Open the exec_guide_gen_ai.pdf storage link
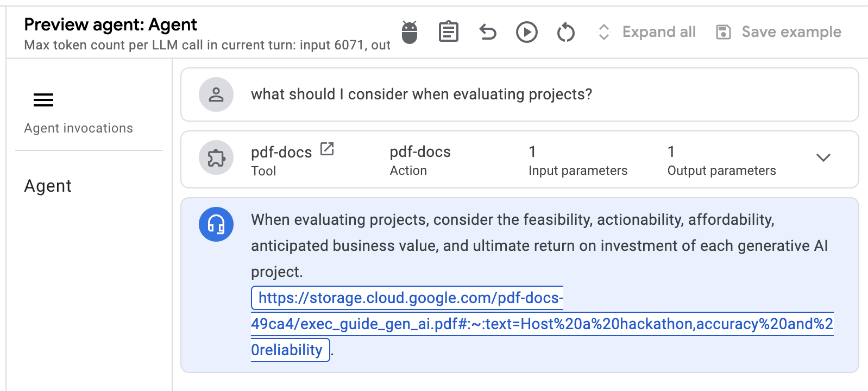Image resolution: width=868 pixels, height=391 pixels. (542, 324)
